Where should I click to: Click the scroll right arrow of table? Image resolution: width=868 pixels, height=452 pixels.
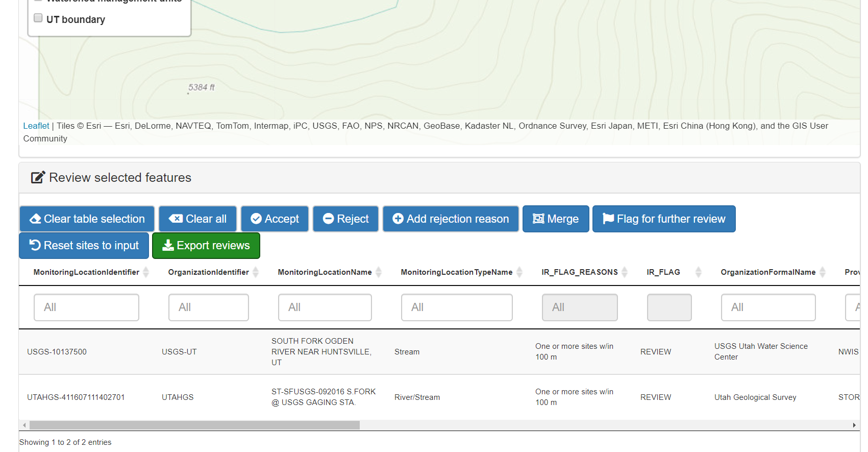pyautogui.click(x=854, y=425)
